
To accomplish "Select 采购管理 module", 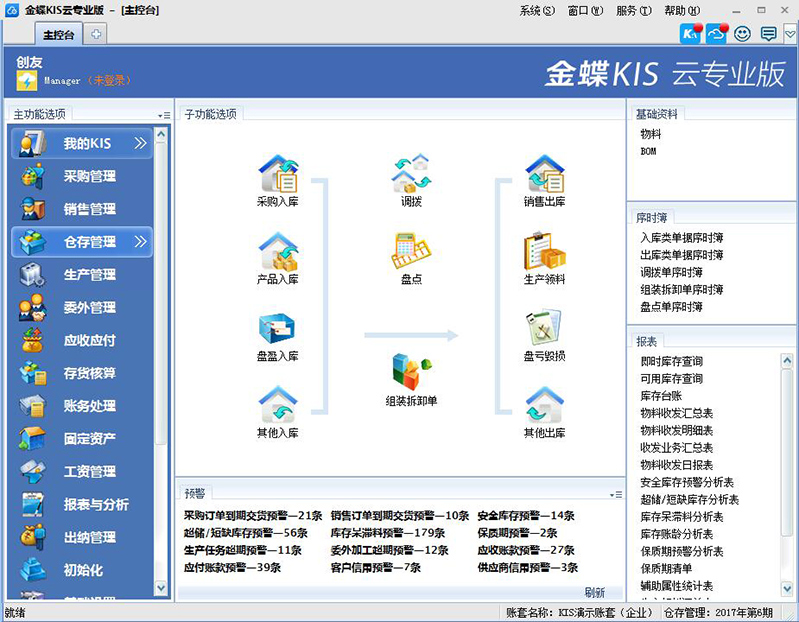I will point(82,176).
